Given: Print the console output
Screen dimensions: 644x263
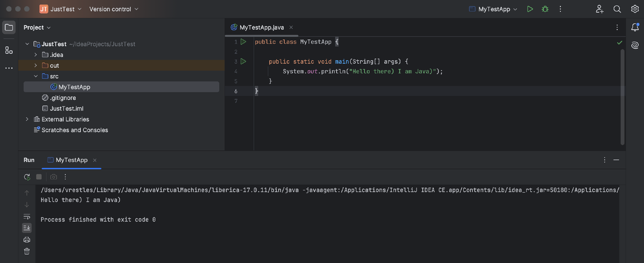Looking at the screenshot, I should tap(27, 239).
